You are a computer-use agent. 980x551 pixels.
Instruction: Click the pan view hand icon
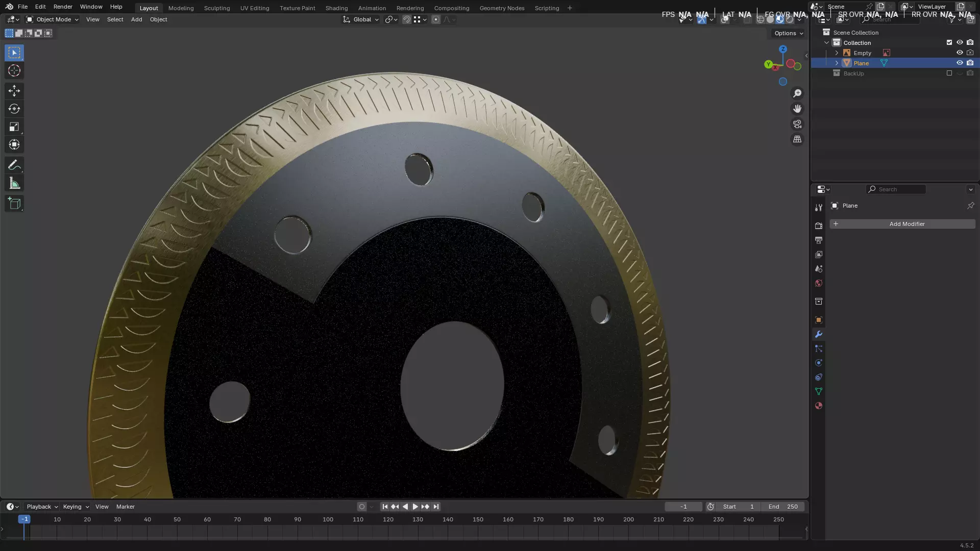click(x=797, y=109)
